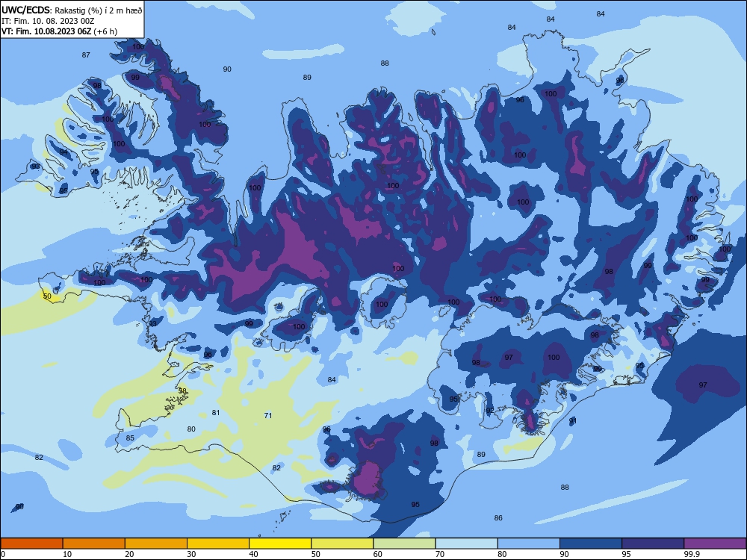Viewport: 747px width, 560px height.
Task: Click the legend scale label 99.9
Action: coord(692,554)
